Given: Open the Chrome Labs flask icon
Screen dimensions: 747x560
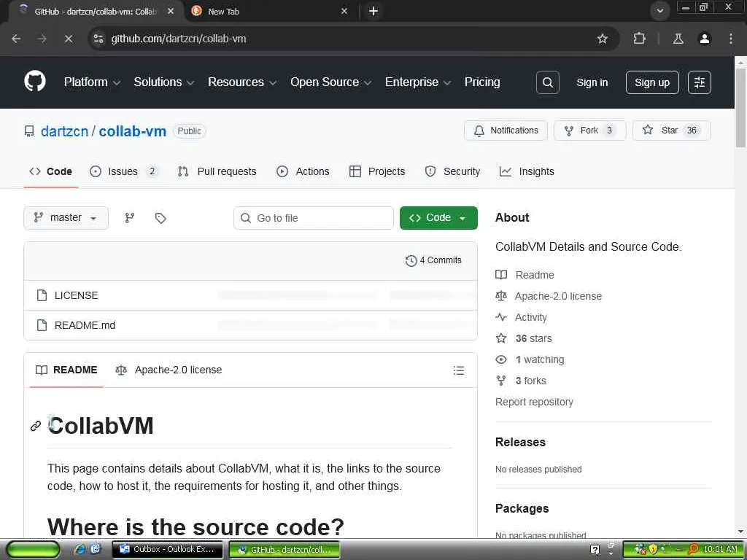Looking at the screenshot, I should [678, 39].
